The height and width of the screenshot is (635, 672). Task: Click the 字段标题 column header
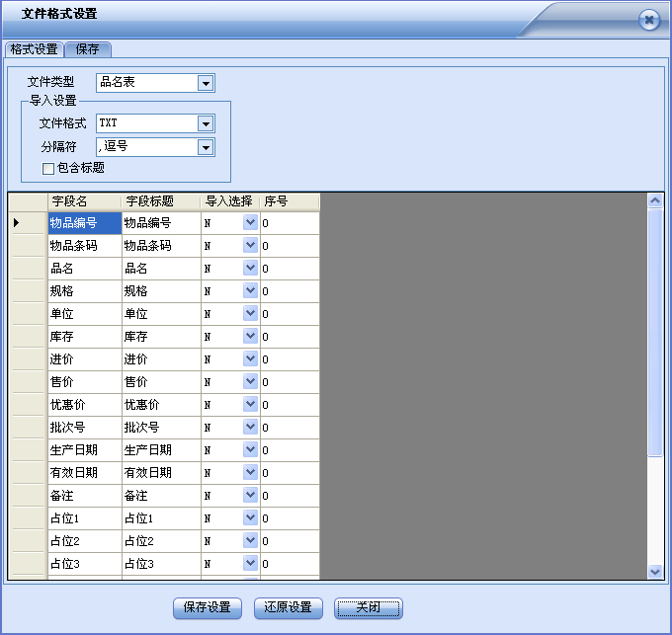pyautogui.click(x=161, y=201)
